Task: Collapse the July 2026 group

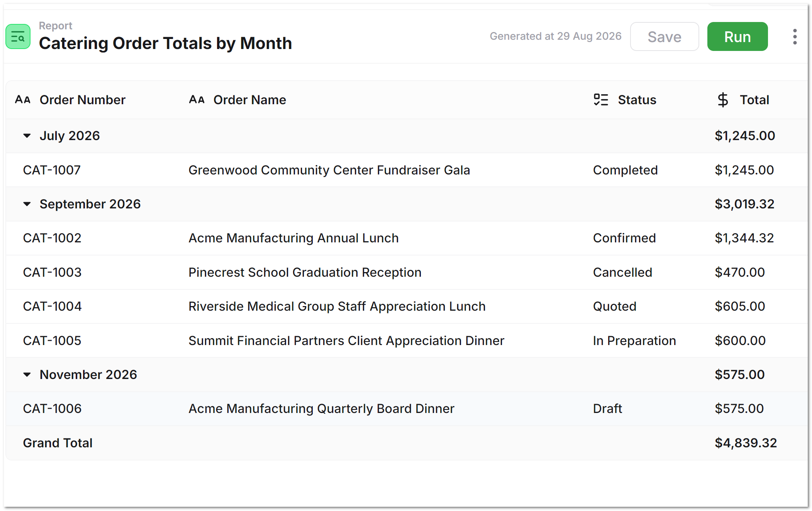Action: 27,135
